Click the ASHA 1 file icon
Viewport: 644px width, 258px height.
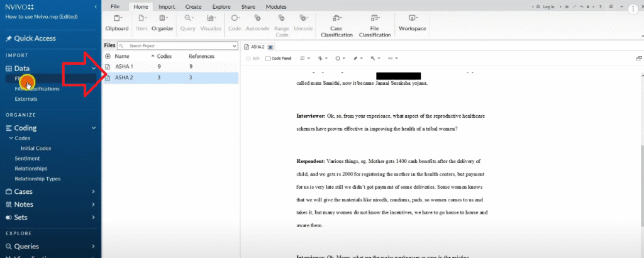point(108,67)
